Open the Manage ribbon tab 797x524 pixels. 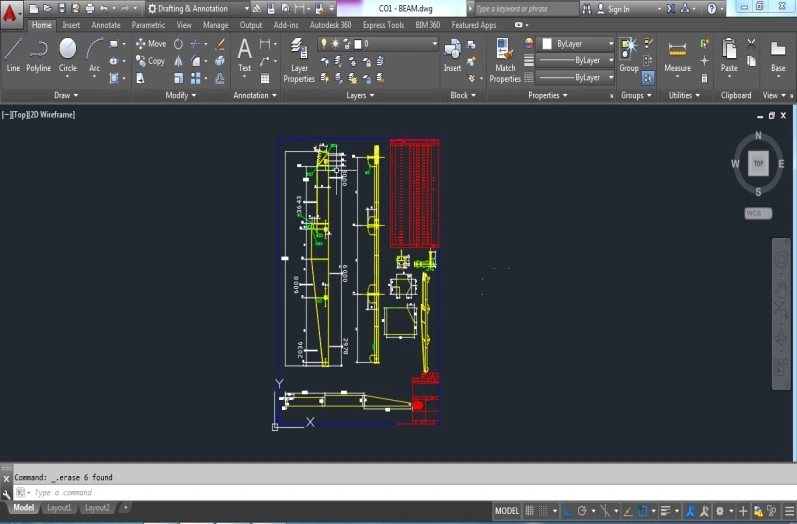coord(216,25)
